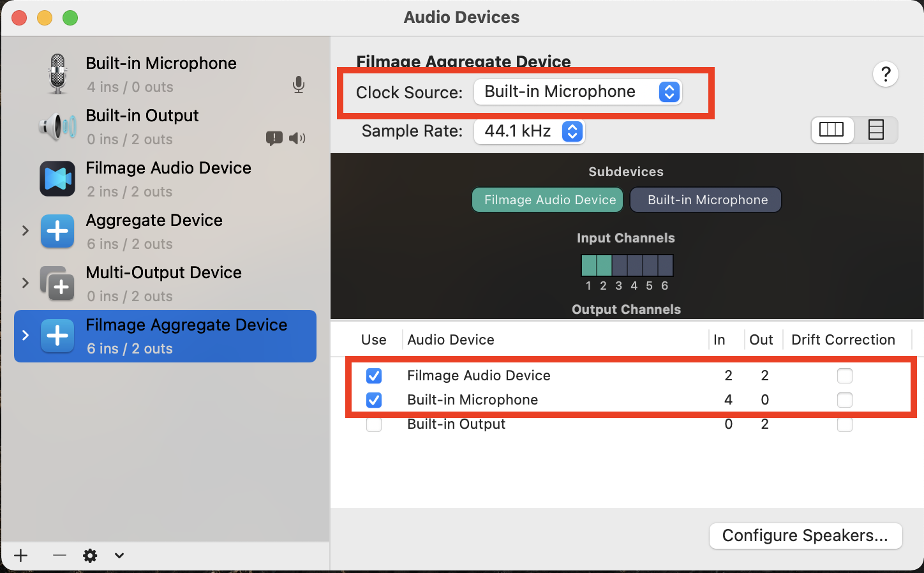The image size is (924, 573).
Task: Click the Filmage Audio Device table row name
Action: [479, 376]
